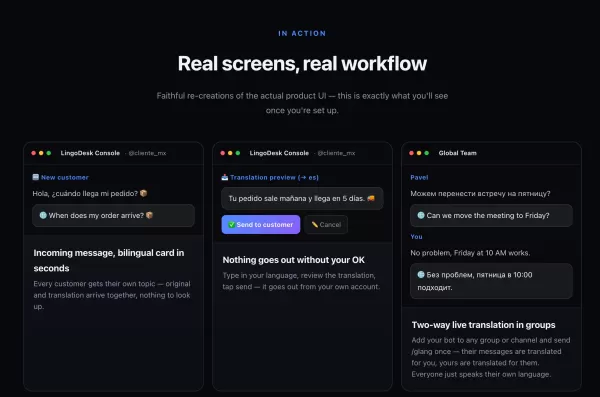Screen dimensions: 600x397
Task: Click 'LingoDesk Console' title in the middle card
Action: [279, 153]
